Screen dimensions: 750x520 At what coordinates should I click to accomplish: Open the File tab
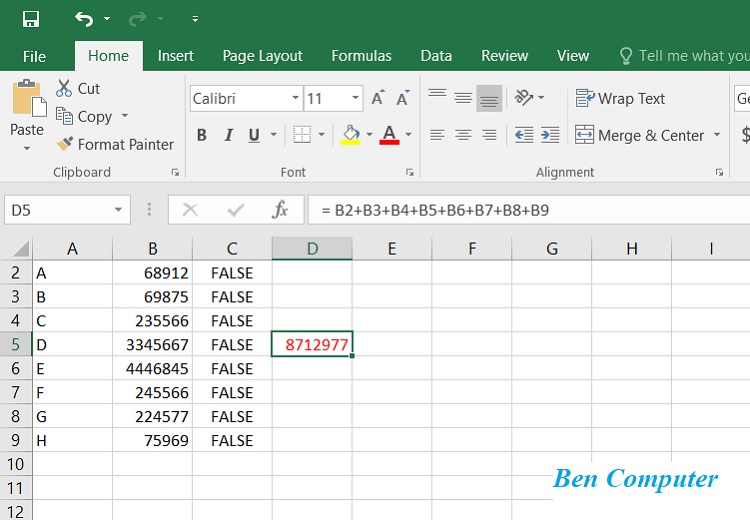point(34,56)
